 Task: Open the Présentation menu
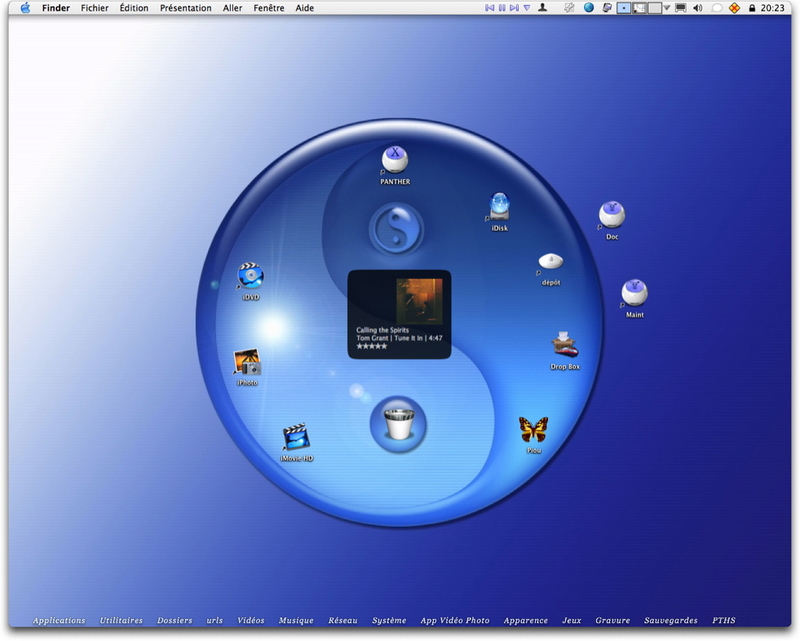tap(185, 8)
